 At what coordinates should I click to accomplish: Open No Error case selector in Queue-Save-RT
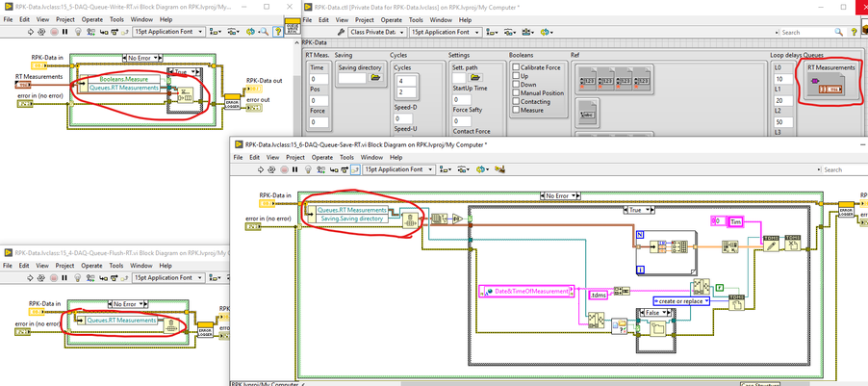[x=559, y=195]
